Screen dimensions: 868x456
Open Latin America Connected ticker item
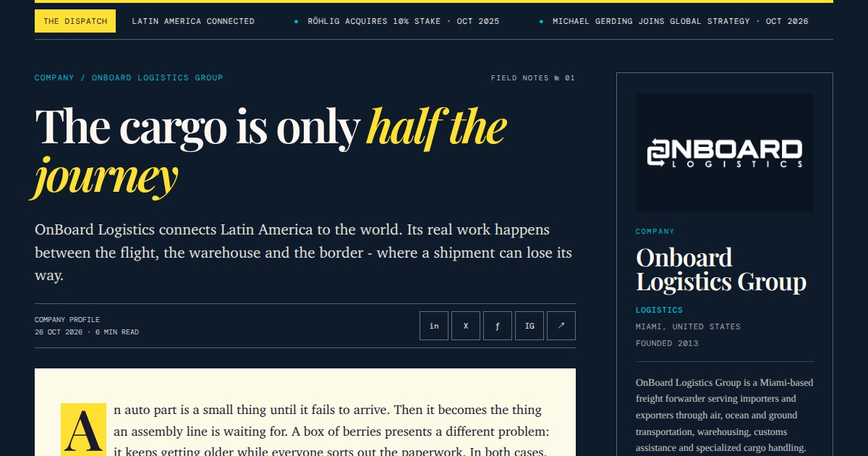(x=193, y=21)
